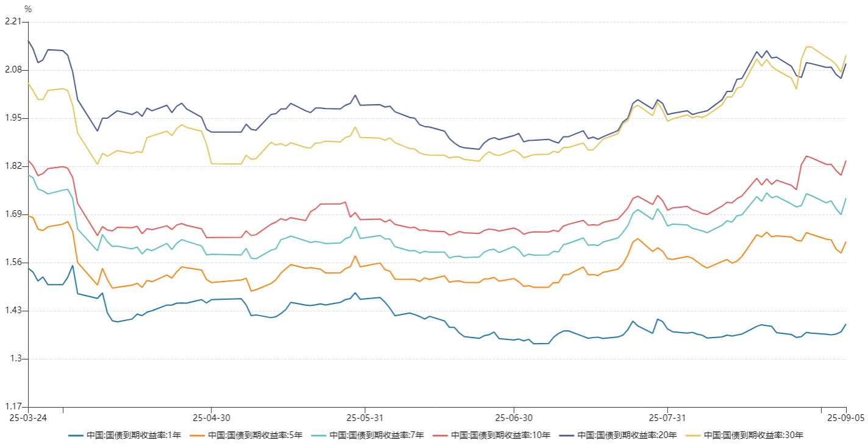Click the orange 5年 legend line marker
Screen dimensions: 868x446
(x=197, y=436)
